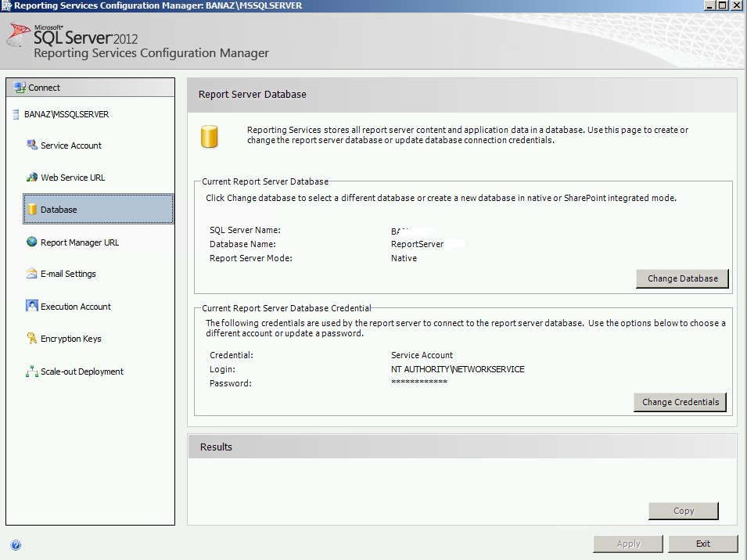Click the Connect icon in the sidebar
Image resolution: width=747 pixels, height=560 pixels.
pyautogui.click(x=20, y=88)
